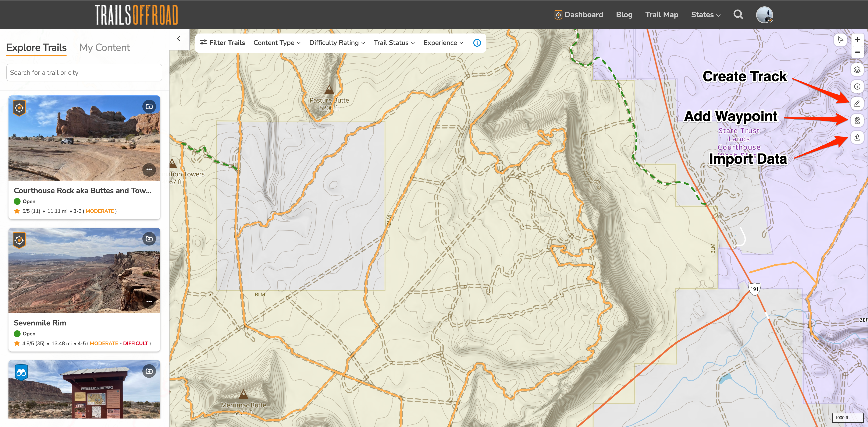Click Courthouse Rock MODERATE rating text
This screenshot has height=427, width=868.
click(100, 211)
